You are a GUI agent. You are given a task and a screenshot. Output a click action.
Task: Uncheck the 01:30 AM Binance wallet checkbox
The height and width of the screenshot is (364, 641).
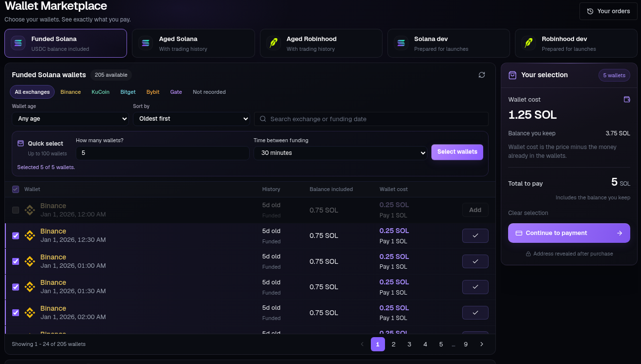tap(16, 287)
